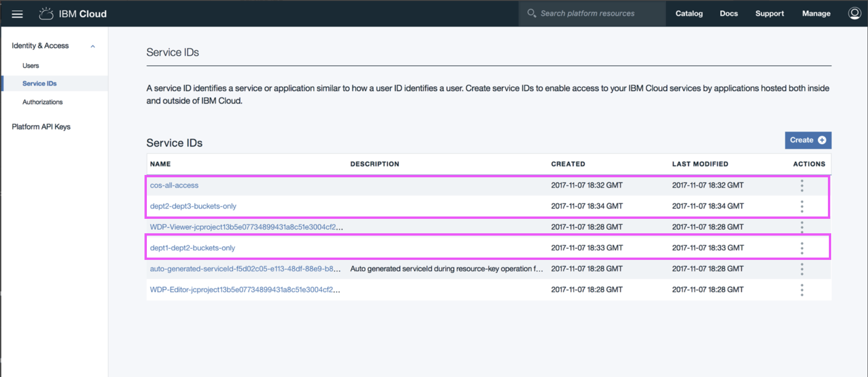Open actions menu for WDP-Editor service ID
Screen dimensions: 868x377
[802, 290]
